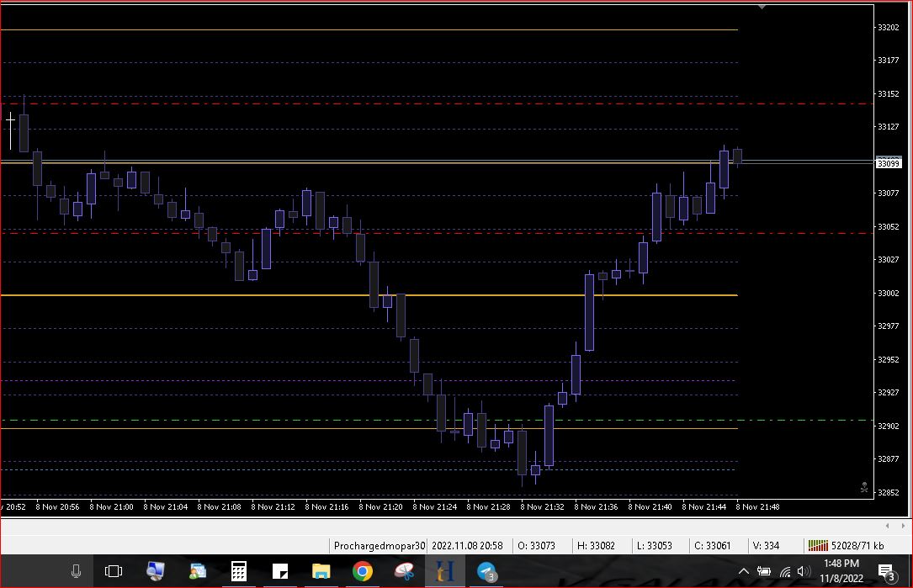Toggle the volume icon in system tray
The image size is (913, 588).
(x=804, y=572)
